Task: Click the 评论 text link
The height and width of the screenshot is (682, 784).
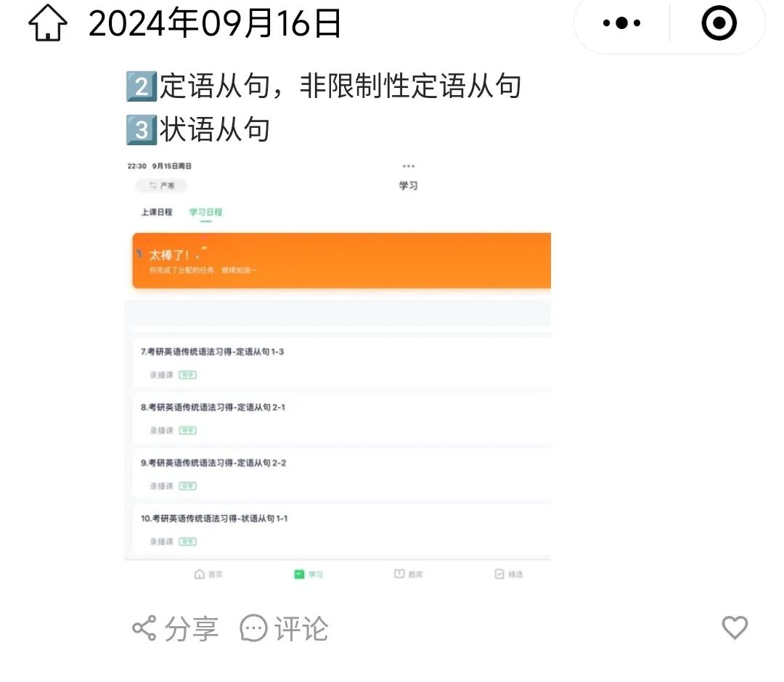Action: click(x=301, y=628)
